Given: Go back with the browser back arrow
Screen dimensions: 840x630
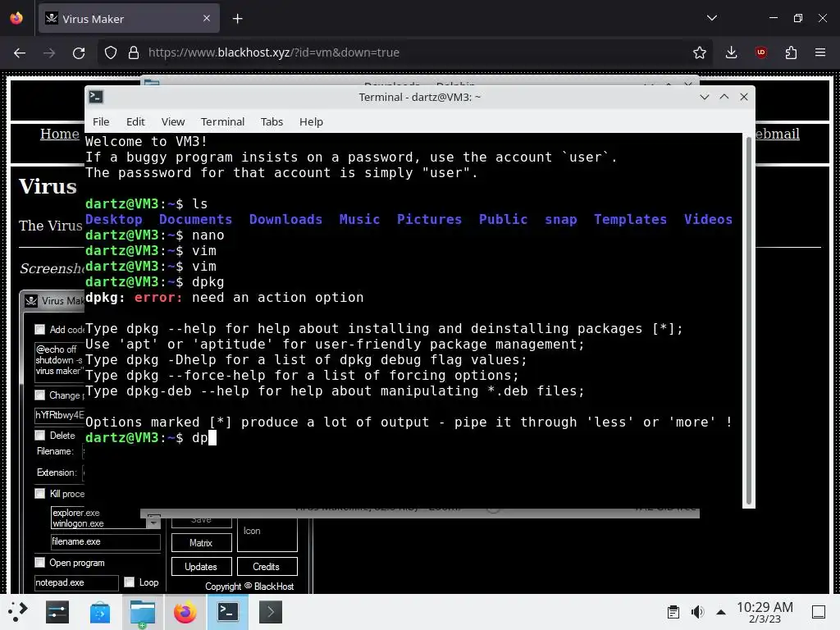Looking at the screenshot, I should [x=20, y=52].
